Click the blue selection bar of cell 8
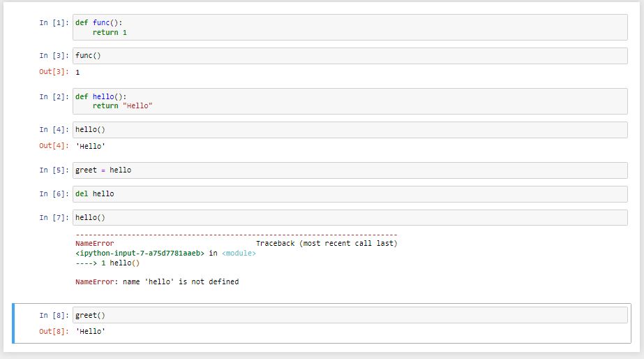 [14, 323]
